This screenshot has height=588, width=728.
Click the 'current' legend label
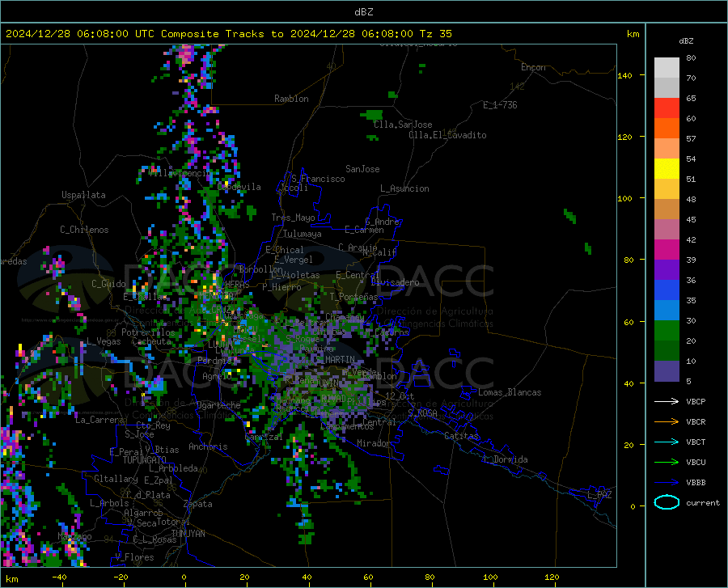click(x=703, y=502)
